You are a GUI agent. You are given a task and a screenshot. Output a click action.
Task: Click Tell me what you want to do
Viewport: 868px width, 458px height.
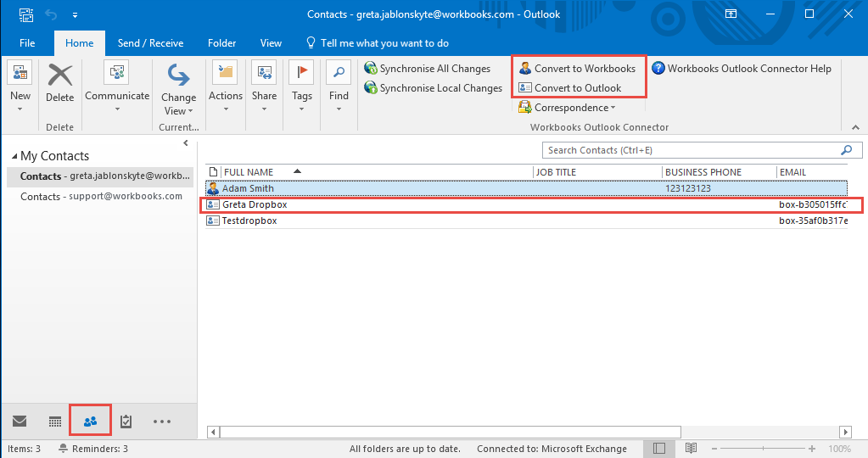coord(378,43)
